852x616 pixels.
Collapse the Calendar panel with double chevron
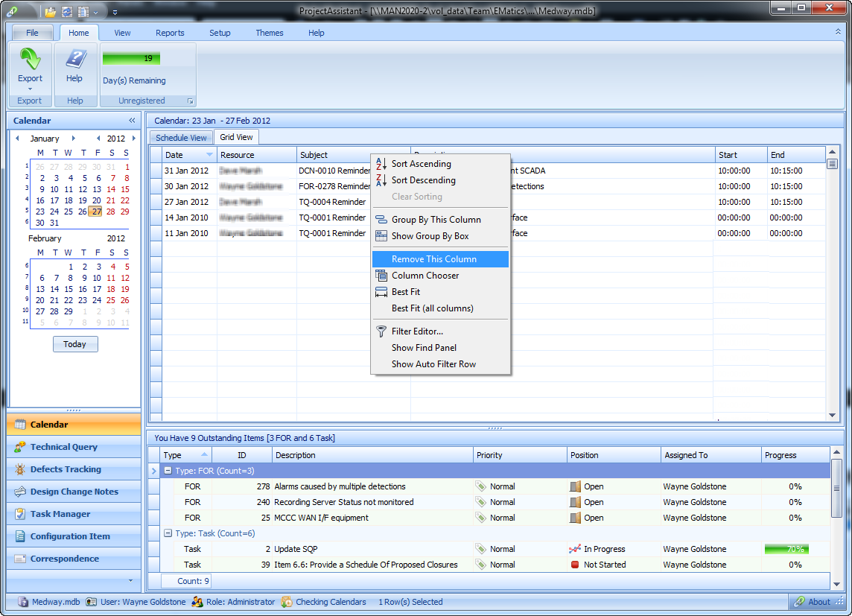coord(132,121)
